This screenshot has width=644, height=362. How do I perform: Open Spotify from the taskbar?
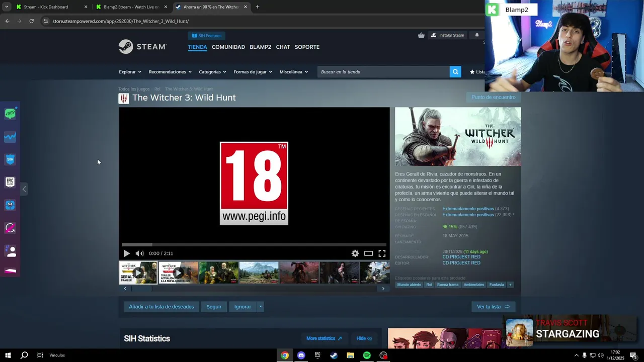367,355
